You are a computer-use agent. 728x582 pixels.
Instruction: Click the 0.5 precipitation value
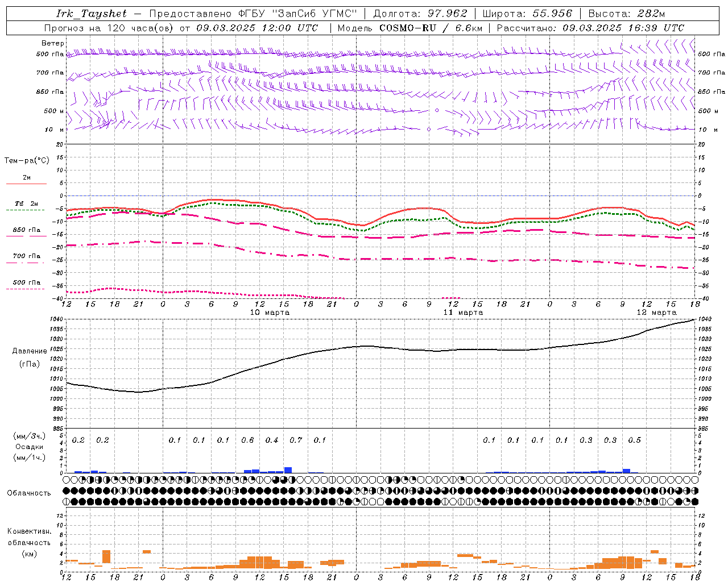coord(634,440)
